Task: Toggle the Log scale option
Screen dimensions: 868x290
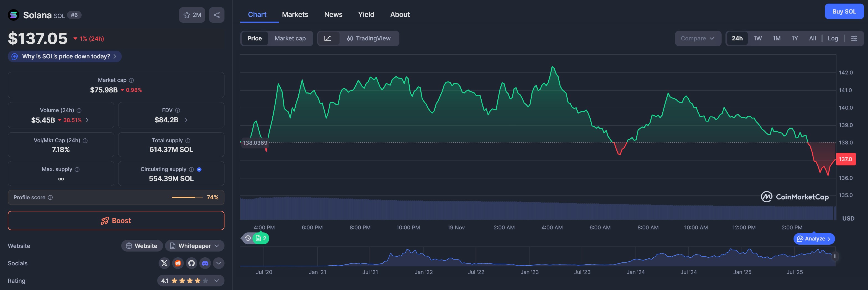Action: 833,38
